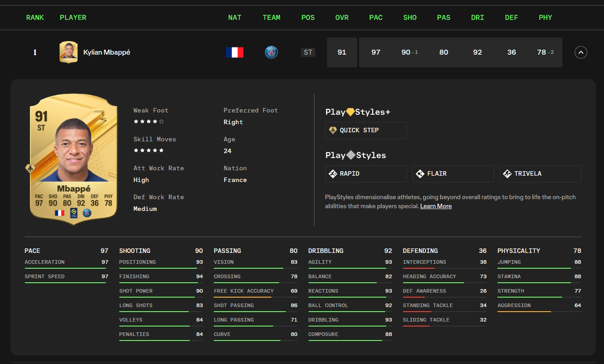This screenshot has height=364, width=604.
Task: Click the SLIDING TACKLE stat label
Action: coord(426,320)
